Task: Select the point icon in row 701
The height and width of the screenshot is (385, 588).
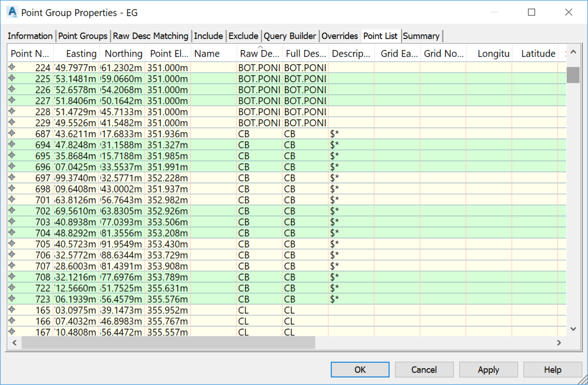Action: [12, 200]
